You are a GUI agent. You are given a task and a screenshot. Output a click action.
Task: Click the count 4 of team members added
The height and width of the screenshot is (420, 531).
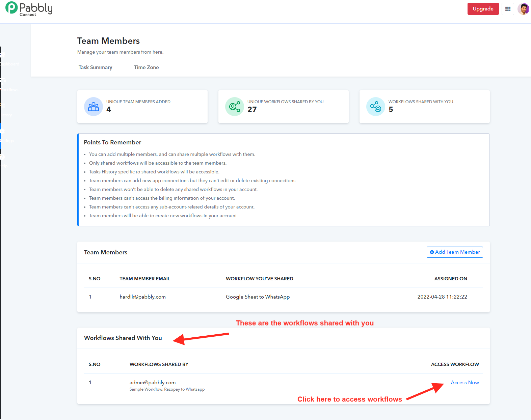[x=109, y=109]
